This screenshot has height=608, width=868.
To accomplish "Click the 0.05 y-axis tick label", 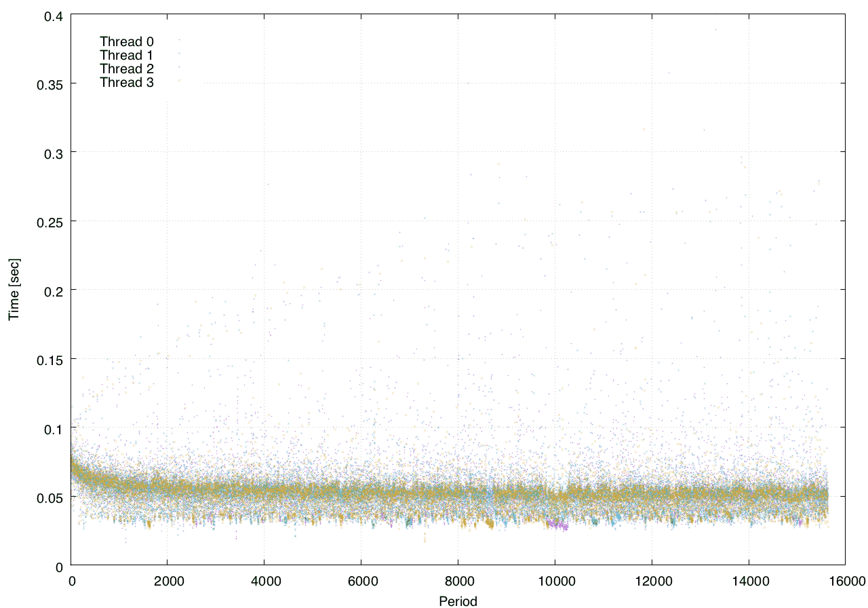I will tap(50, 497).
